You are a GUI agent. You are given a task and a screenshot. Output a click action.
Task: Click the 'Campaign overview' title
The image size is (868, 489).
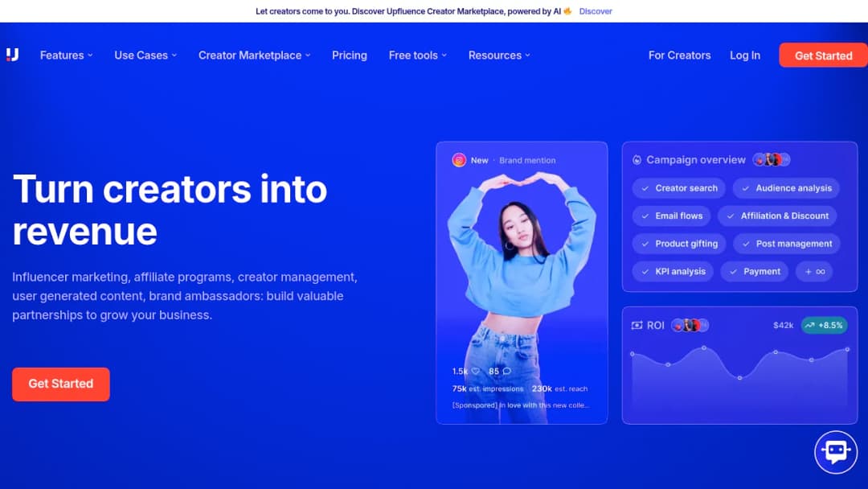coord(696,160)
